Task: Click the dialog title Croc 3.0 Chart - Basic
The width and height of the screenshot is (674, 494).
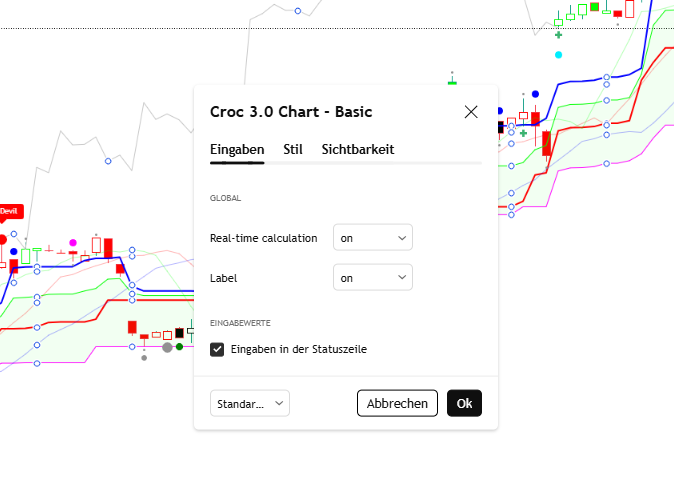Action: (x=291, y=112)
